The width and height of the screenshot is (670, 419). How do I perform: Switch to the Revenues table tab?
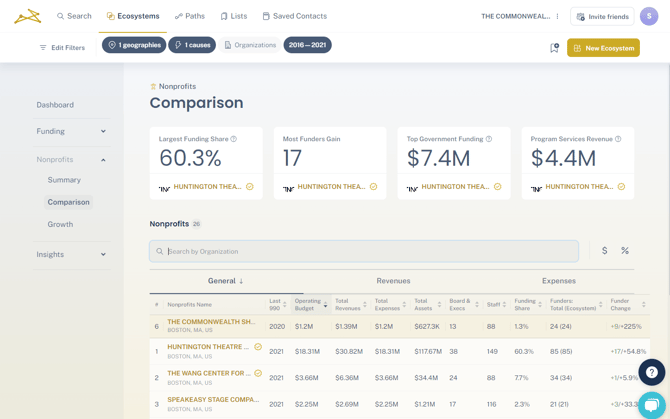[393, 281]
